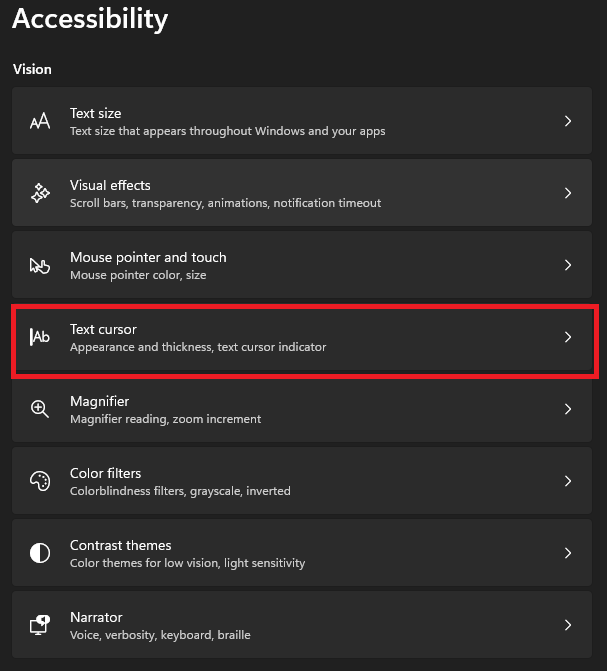
Task: Click the Visual effects sparkle icon
Action: point(40,194)
